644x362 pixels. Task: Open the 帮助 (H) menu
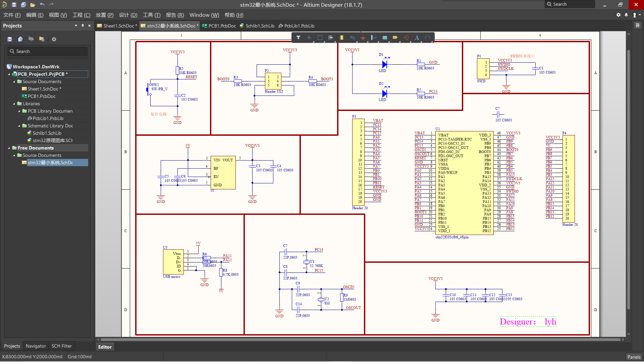[234, 15]
